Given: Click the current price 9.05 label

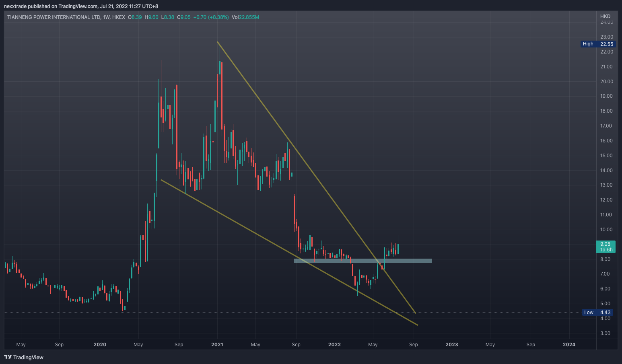Looking at the screenshot, I should click(x=605, y=244).
